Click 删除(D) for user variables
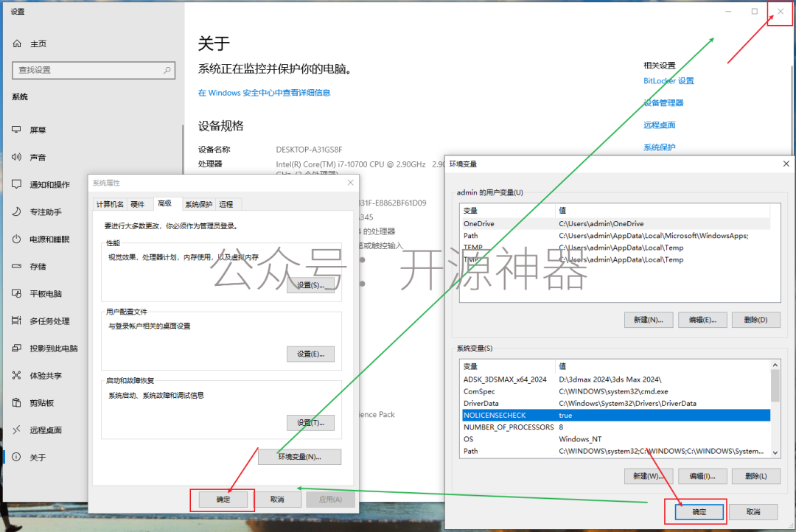 756,319
